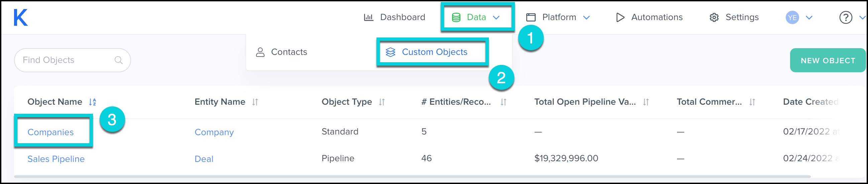Sort the Entity Name column
The height and width of the screenshot is (184, 868).
click(x=255, y=102)
